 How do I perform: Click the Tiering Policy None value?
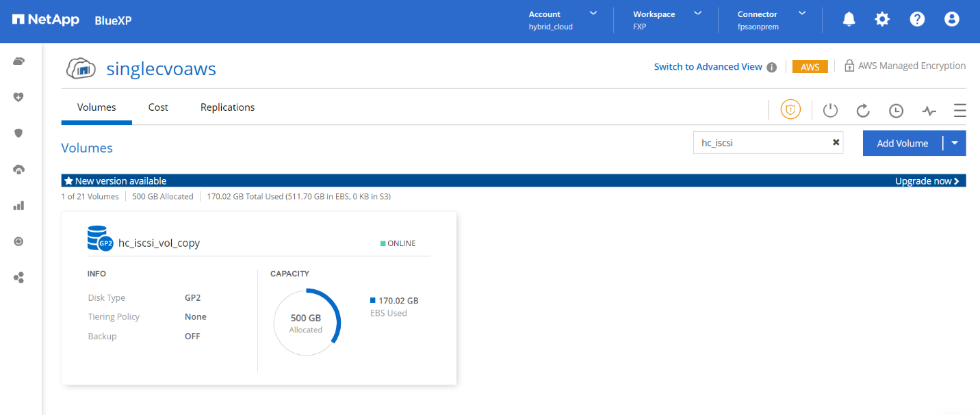tap(195, 317)
